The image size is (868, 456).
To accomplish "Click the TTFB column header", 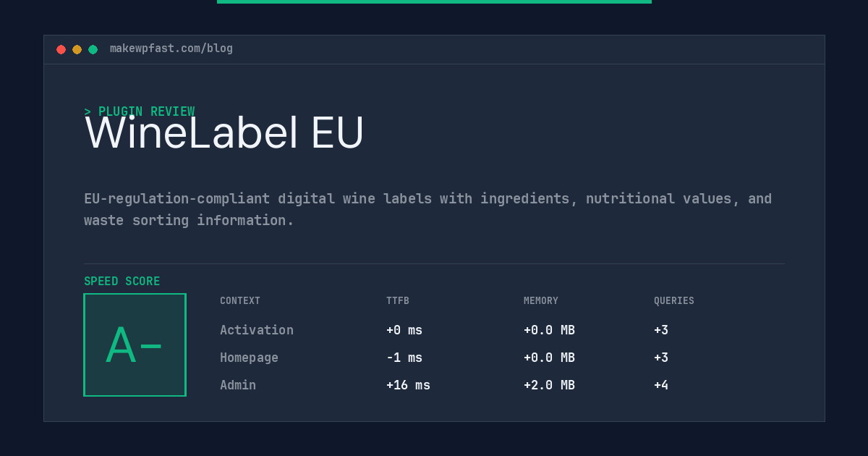I will point(398,301).
